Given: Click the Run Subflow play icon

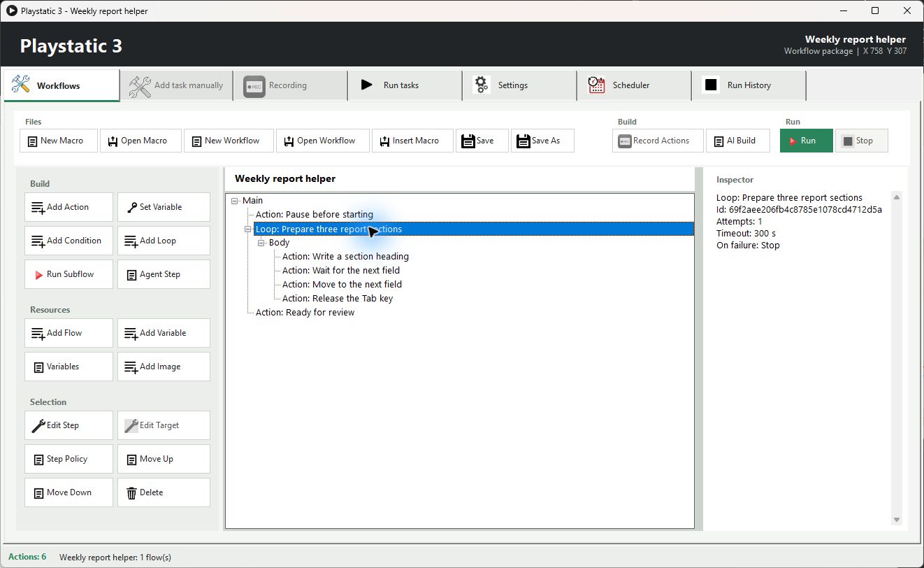Looking at the screenshot, I should pyautogui.click(x=39, y=275).
